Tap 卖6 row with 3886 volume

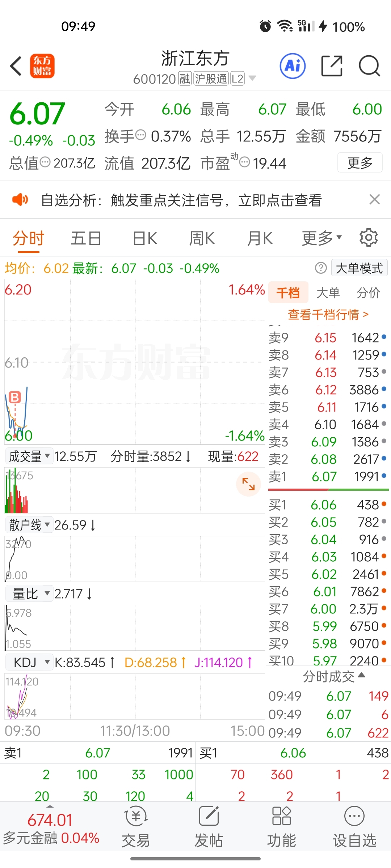pos(328,390)
